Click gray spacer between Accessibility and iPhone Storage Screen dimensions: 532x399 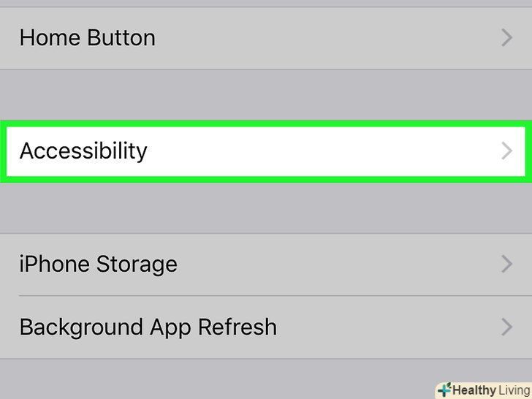point(265,208)
